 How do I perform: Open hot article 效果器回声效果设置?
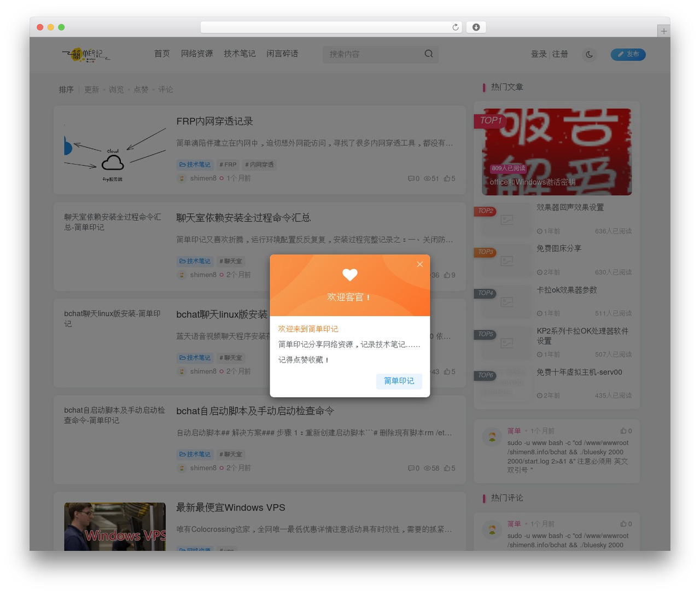(570, 207)
